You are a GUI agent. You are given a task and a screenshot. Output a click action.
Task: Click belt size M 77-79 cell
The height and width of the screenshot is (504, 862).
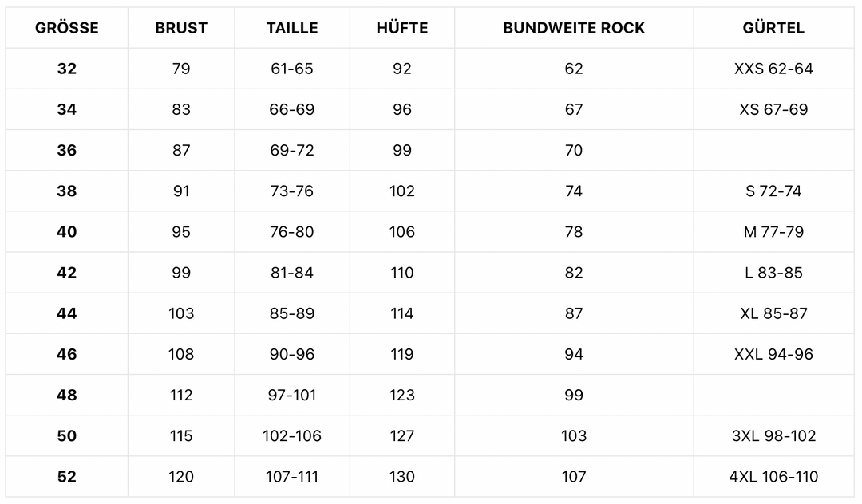tap(773, 232)
